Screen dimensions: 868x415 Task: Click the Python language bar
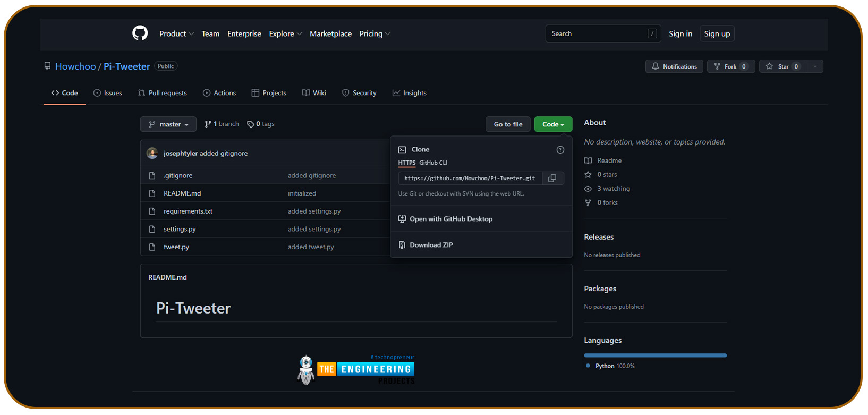pyautogui.click(x=655, y=355)
